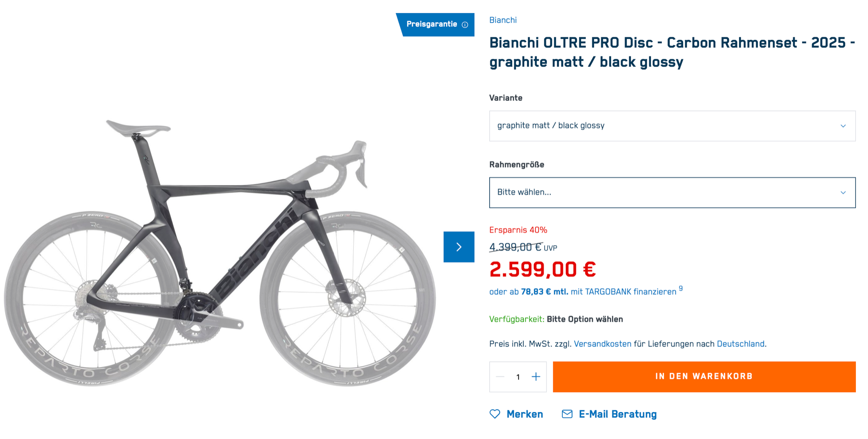
Task: Click the 'Merken' wishlist text
Action: (525, 414)
